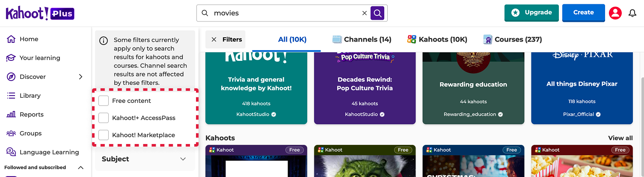Open the user profile avatar icon
This screenshot has height=177, width=644.
click(615, 13)
